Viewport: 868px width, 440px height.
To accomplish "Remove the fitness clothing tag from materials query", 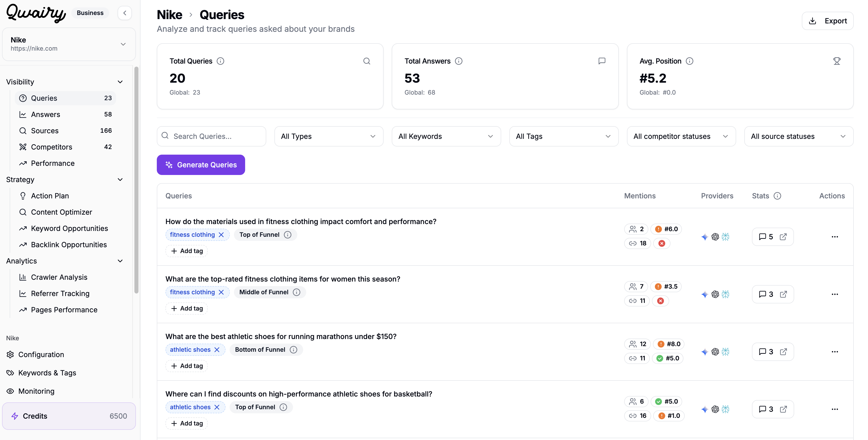I will click(221, 235).
